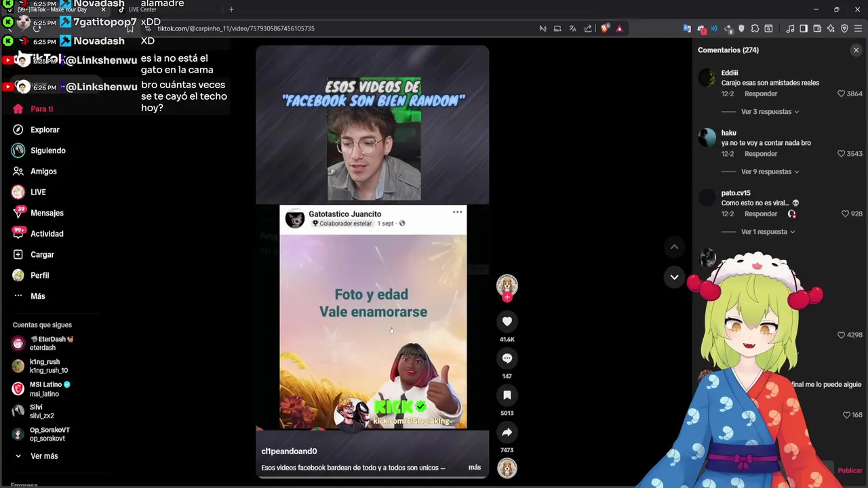Open the Brave Shields lion icon
Image resolution: width=868 pixels, height=488 pixels.
click(x=605, y=28)
